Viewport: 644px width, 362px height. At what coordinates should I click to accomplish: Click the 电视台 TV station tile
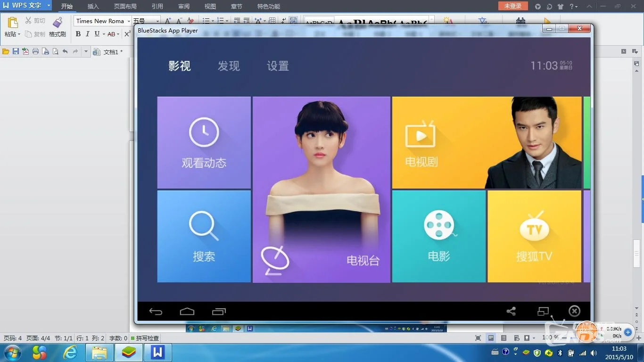click(x=321, y=189)
